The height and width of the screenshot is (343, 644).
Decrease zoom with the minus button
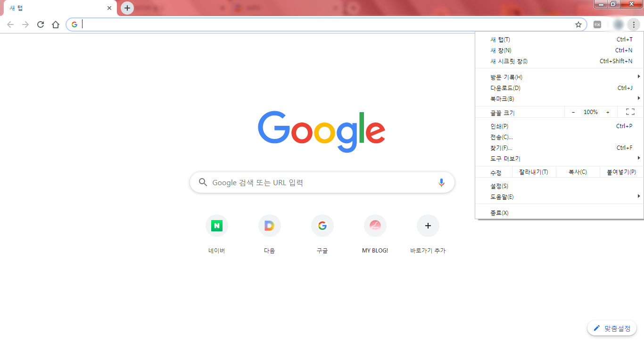tap(573, 112)
